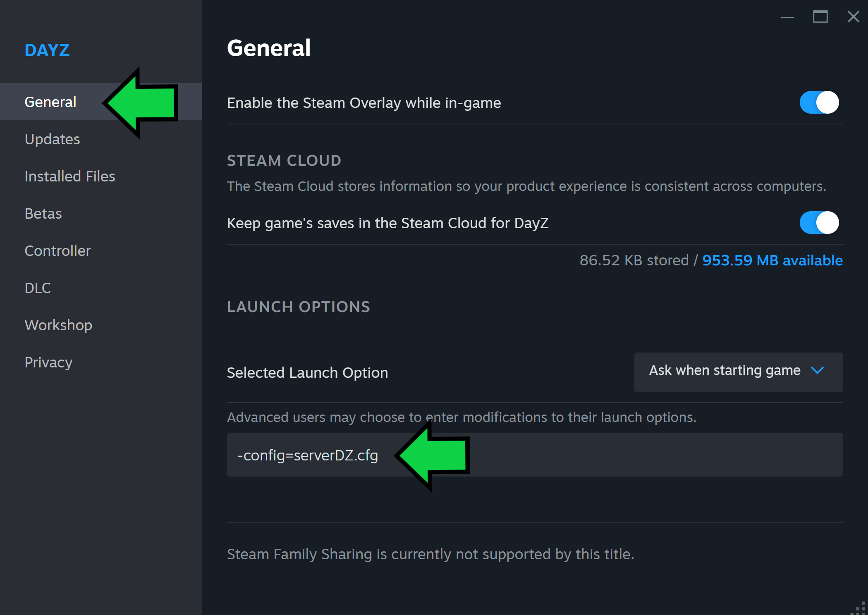Open the Selected Launch Option dropdown

coord(738,372)
